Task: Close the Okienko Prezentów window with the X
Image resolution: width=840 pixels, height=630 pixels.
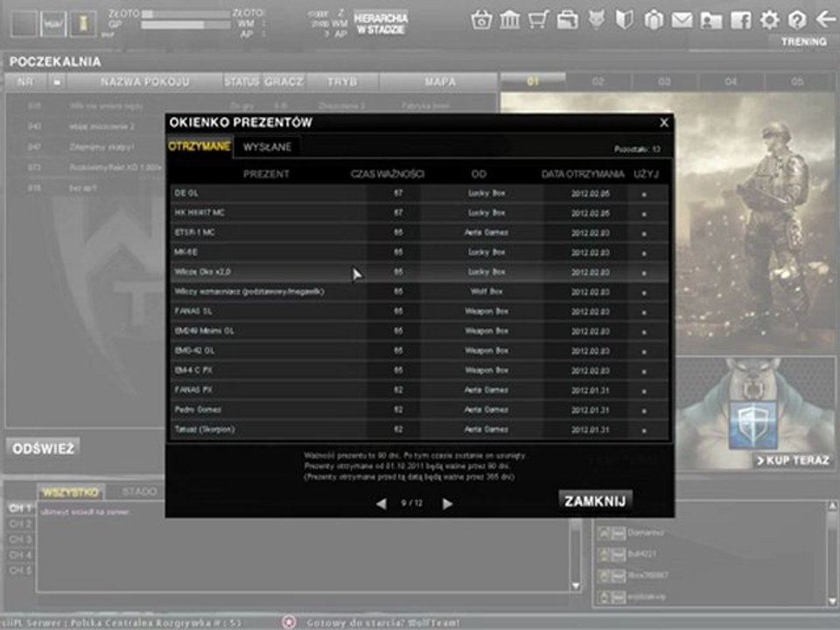Action: (664, 122)
